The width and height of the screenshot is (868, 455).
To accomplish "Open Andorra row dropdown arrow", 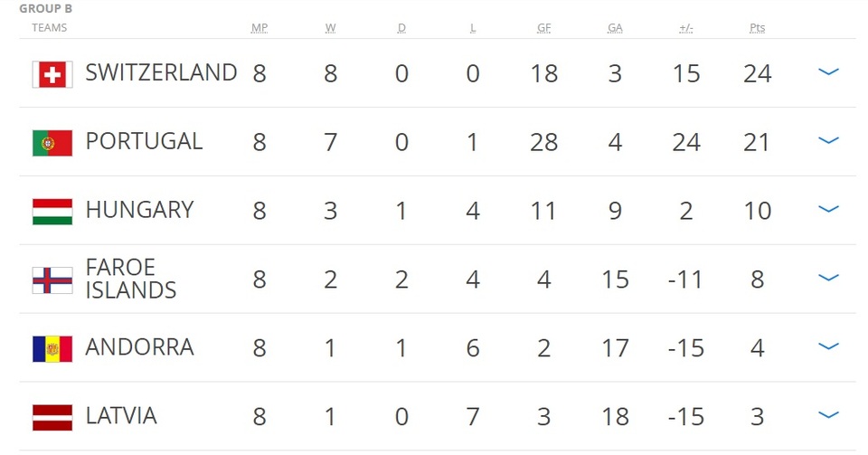I will click(x=828, y=346).
